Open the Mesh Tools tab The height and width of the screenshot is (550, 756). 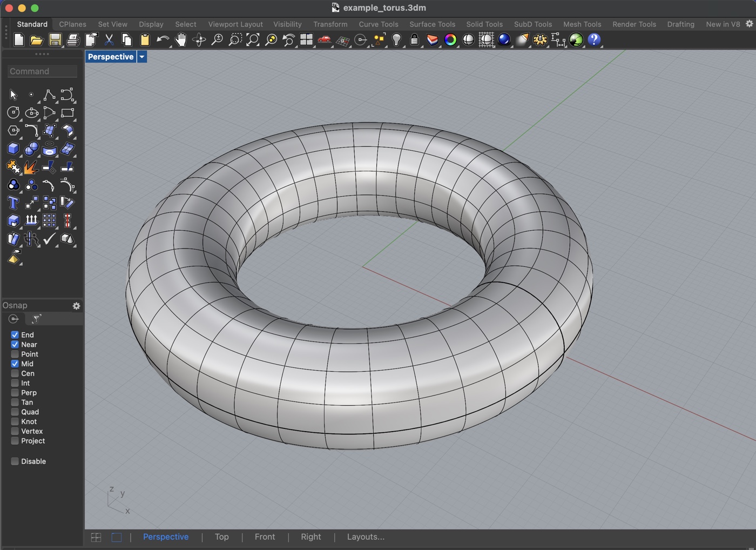pyautogui.click(x=582, y=24)
